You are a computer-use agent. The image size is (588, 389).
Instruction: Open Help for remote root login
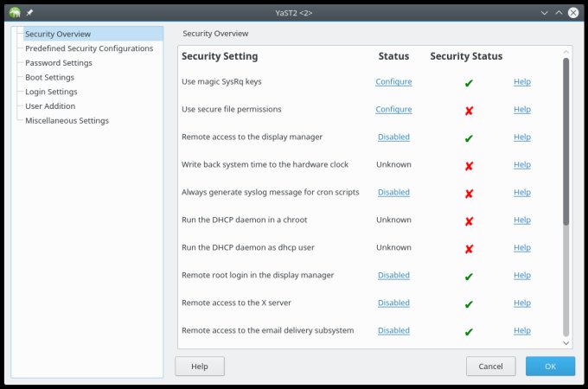522,275
